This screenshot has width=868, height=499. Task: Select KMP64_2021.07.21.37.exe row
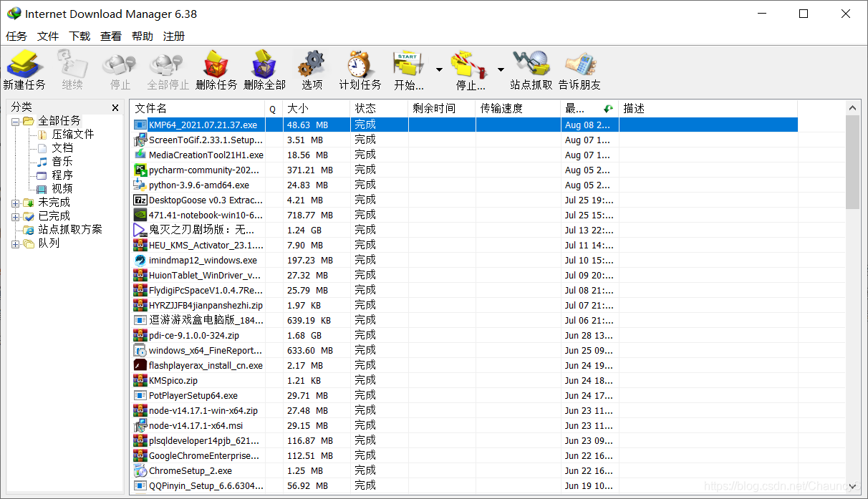(465, 125)
